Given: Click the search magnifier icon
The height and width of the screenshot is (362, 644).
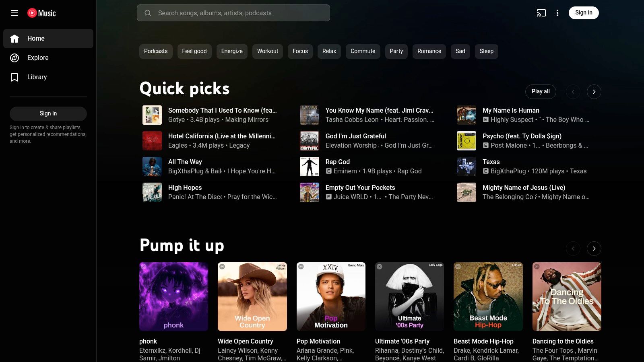Looking at the screenshot, I should click(x=148, y=13).
